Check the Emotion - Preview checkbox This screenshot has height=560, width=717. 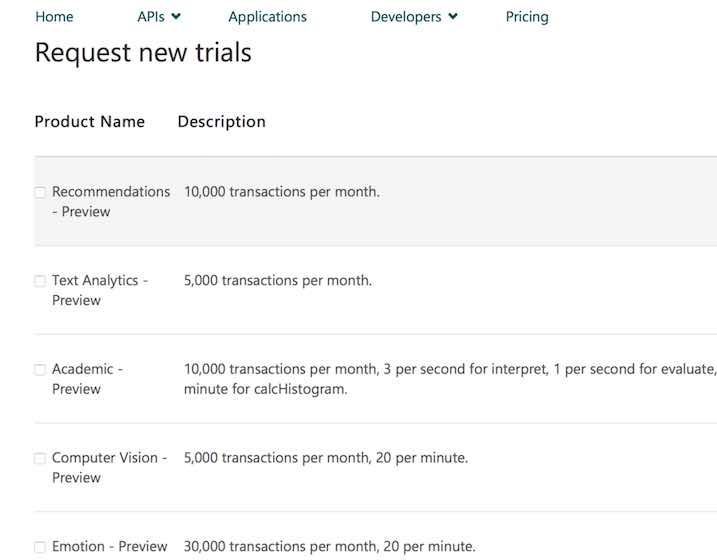(40, 547)
